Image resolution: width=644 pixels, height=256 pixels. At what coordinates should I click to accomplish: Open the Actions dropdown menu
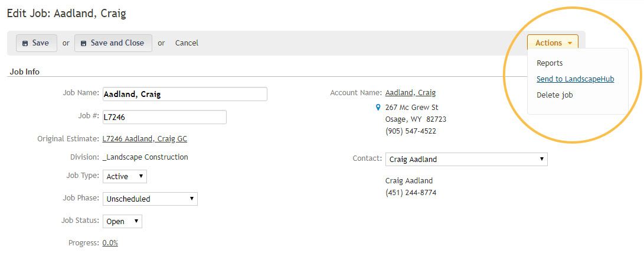click(x=553, y=43)
